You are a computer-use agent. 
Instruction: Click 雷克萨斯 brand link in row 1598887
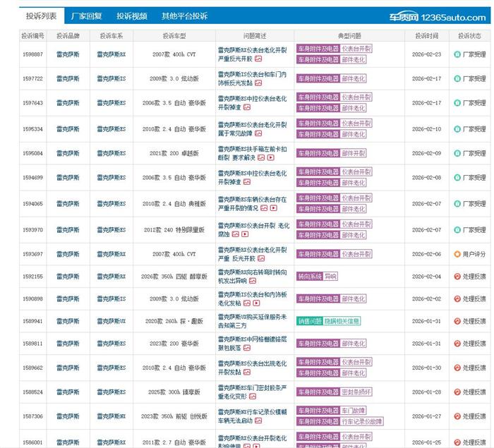click(x=68, y=54)
